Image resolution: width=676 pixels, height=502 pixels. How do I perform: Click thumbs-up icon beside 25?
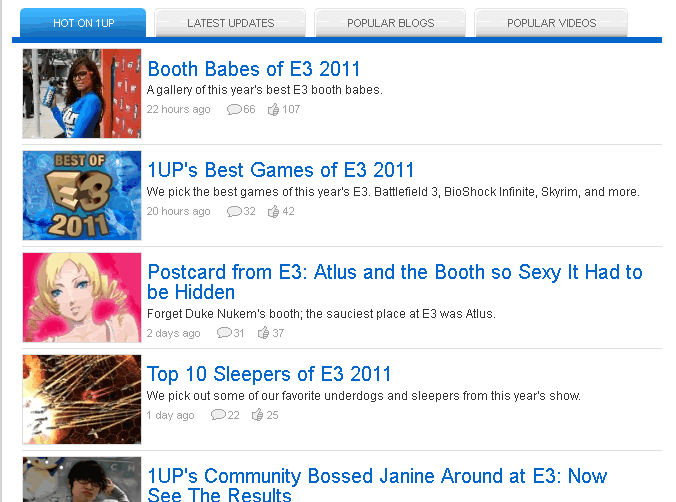click(x=257, y=415)
